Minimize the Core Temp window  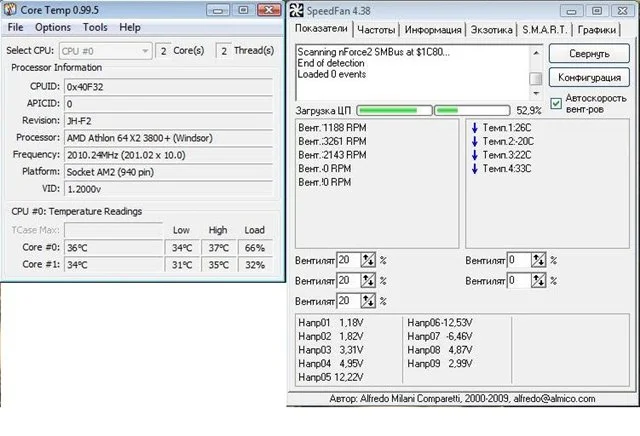218,10
